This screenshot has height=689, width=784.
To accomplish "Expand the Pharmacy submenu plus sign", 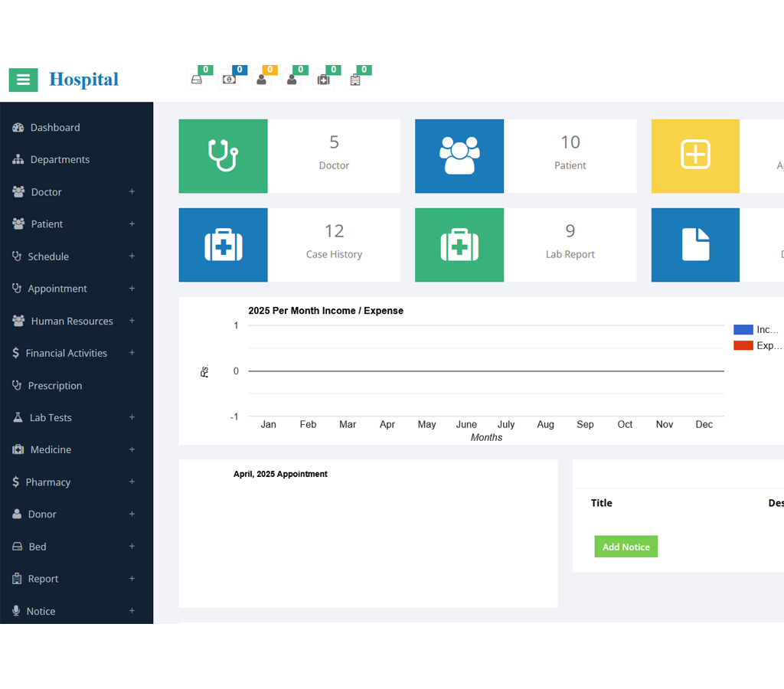I will 132,482.
